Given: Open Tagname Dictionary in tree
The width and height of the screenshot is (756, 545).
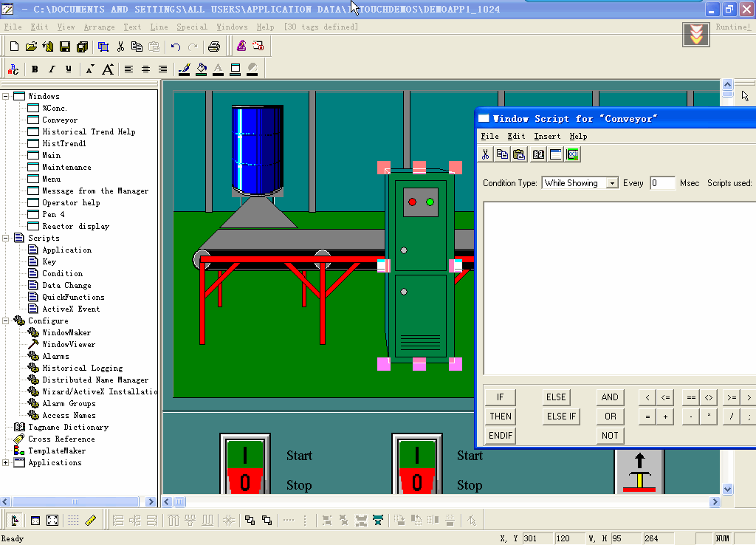Looking at the screenshot, I should tap(68, 428).
